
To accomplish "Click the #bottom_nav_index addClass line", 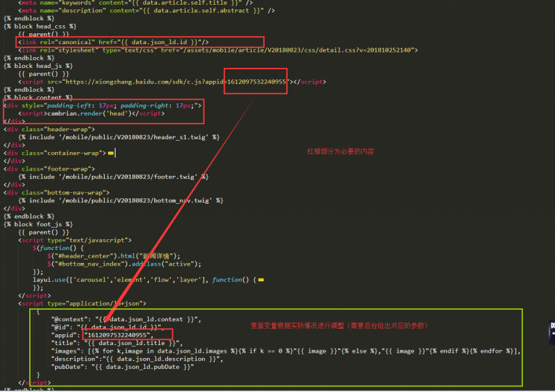I will click(x=124, y=264).
